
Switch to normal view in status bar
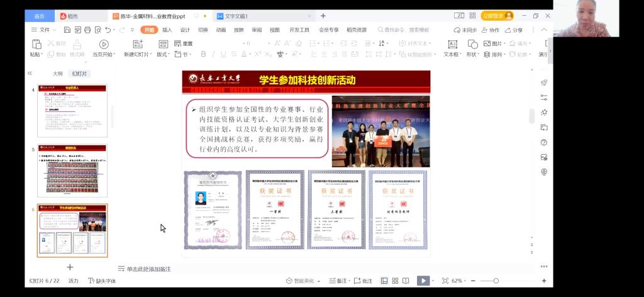[384, 281]
